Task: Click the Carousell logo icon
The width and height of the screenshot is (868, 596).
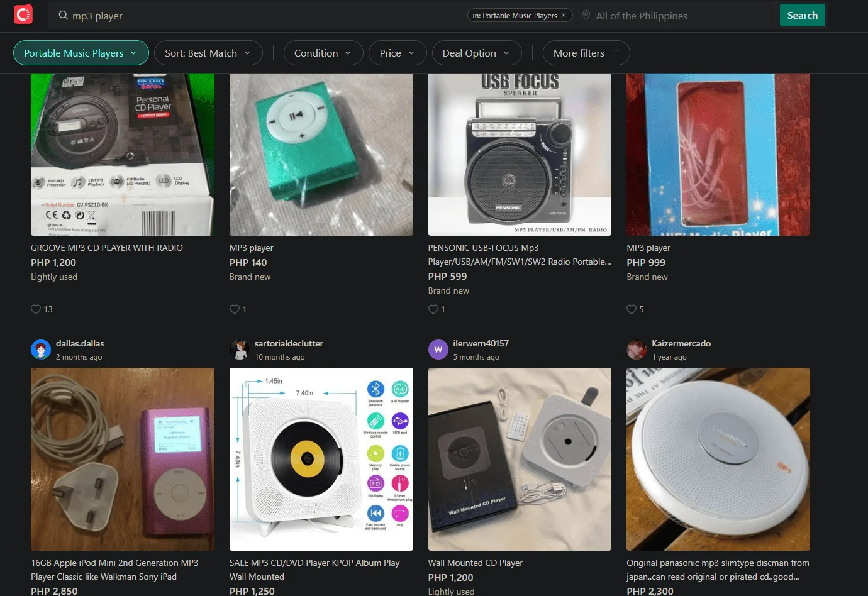Action: click(23, 14)
